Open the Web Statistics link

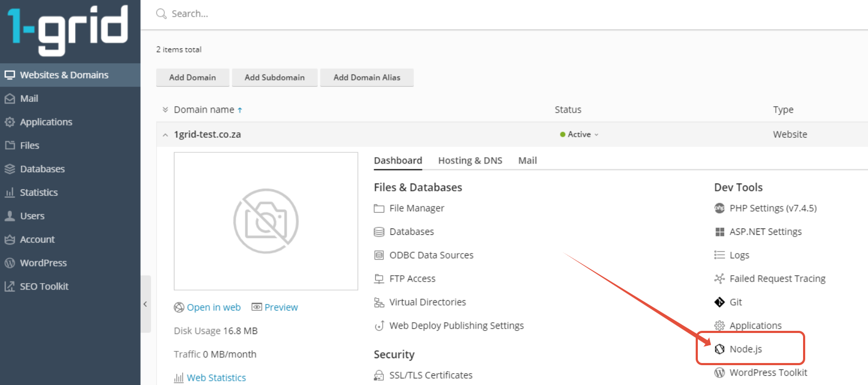216,378
